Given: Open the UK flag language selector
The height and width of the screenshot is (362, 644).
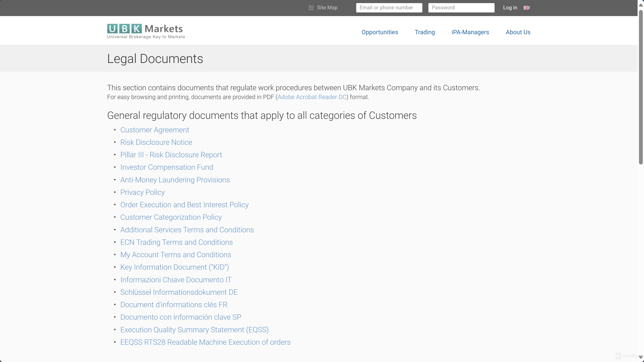Looking at the screenshot, I should [526, 8].
